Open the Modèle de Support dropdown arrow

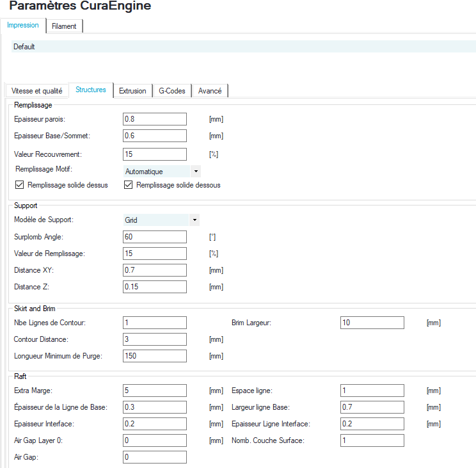point(194,220)
